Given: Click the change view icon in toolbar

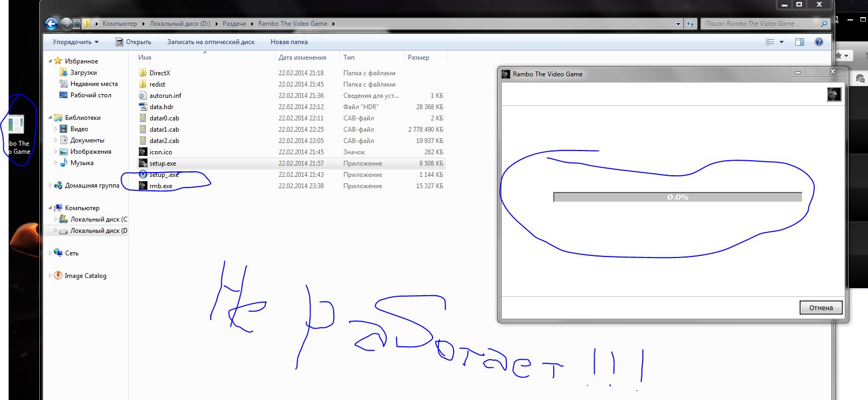Looking at the screenshot, I should (770, 42).
